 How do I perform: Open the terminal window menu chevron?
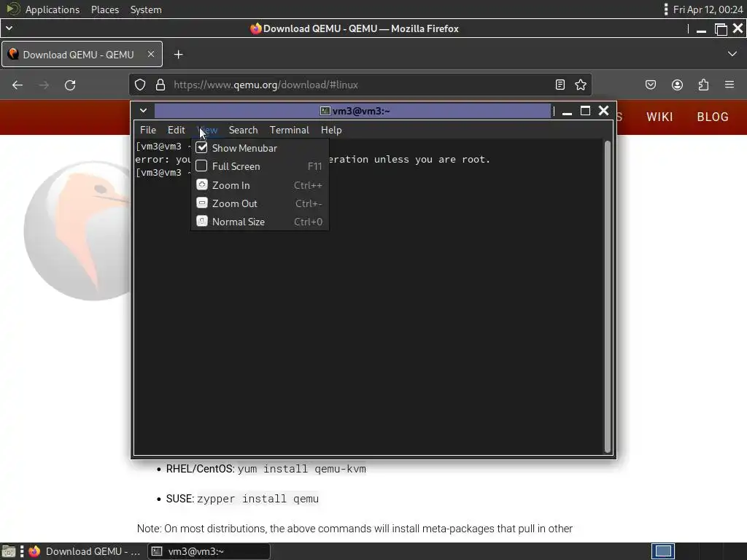[x=143, y=111]
